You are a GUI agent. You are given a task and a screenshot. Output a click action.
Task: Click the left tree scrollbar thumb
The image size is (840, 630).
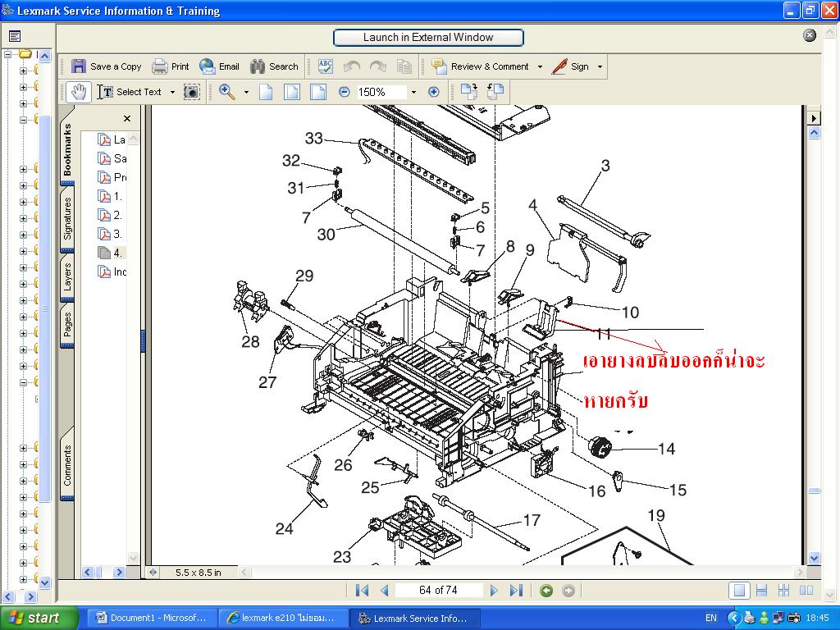tap(45, 308)
